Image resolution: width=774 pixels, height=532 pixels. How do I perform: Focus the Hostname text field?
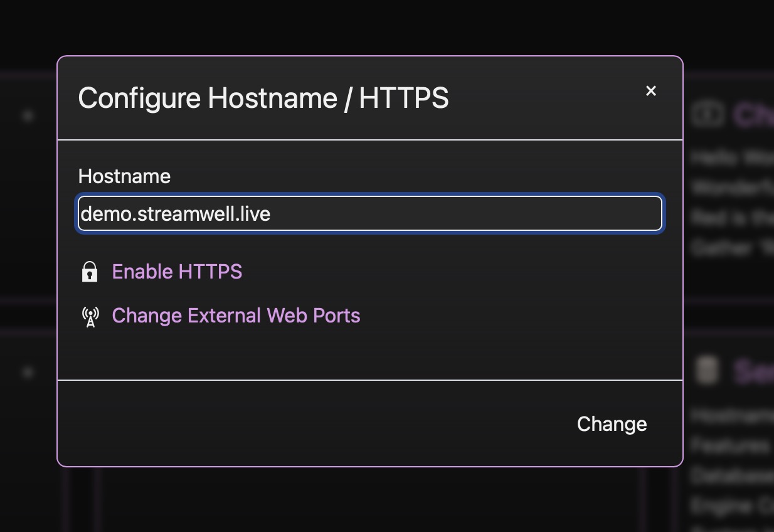point(369,214)
